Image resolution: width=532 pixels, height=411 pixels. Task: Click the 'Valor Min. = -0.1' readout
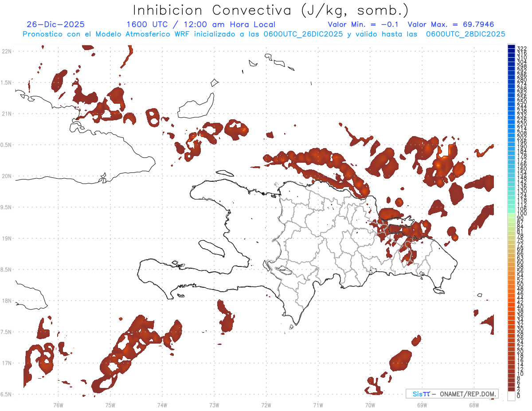pos(363,24)
